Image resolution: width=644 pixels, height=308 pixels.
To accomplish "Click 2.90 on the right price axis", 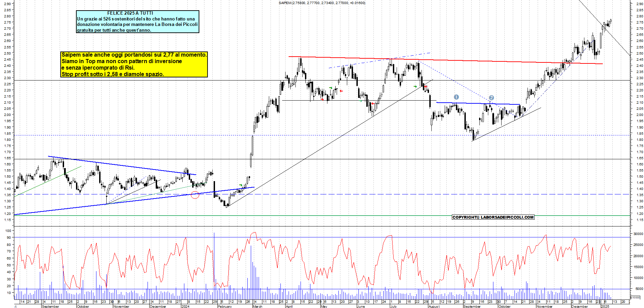I will (640, 4).
